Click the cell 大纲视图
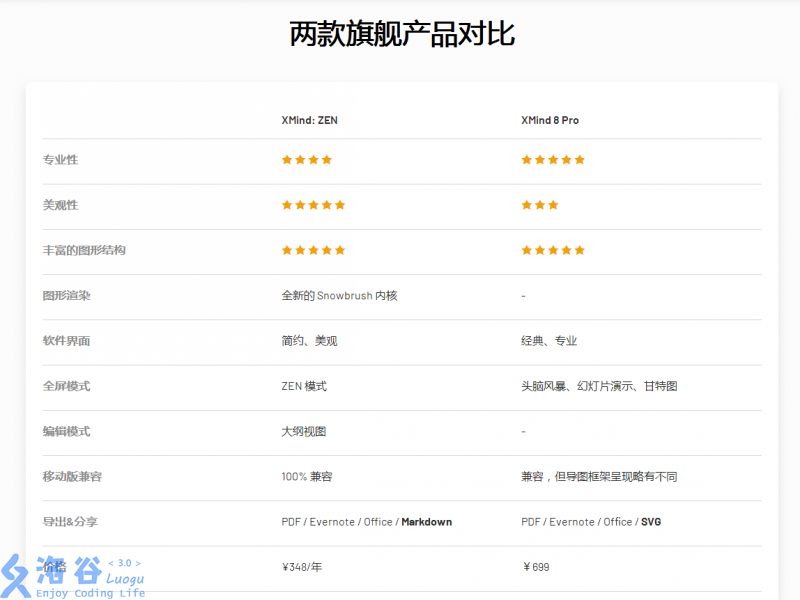Image resolution: width=800 pixels, height=600 pixels. 304,432
